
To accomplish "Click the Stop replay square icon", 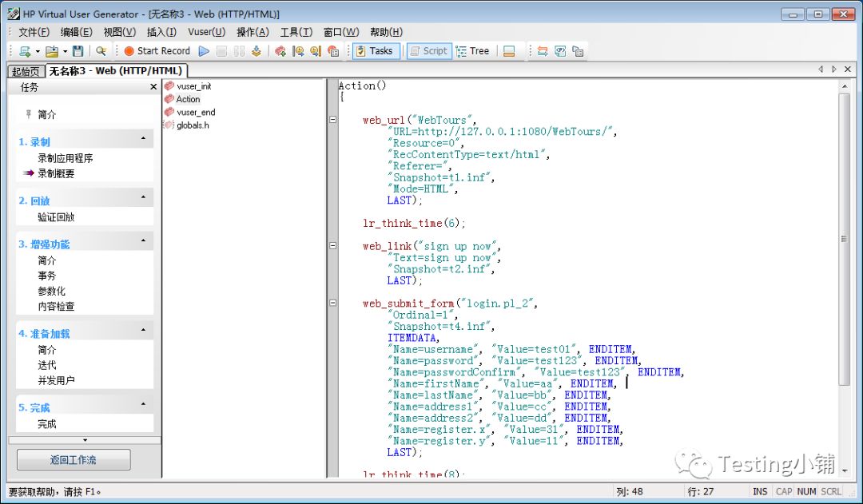I will (x=221, y=51).
